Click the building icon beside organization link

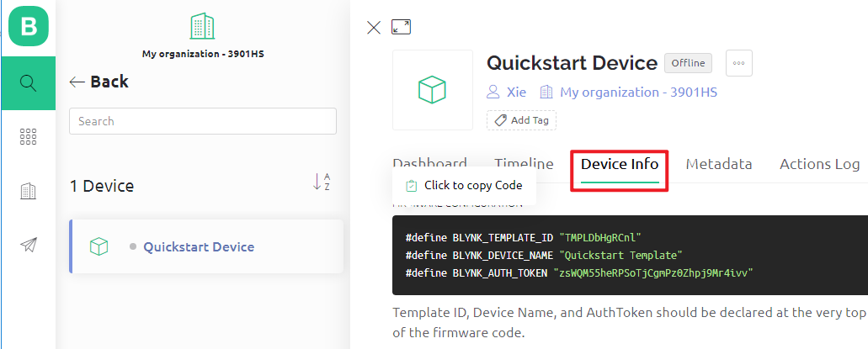546,92
